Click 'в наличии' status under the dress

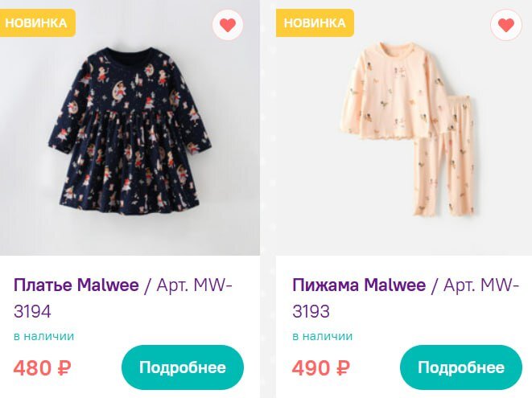[44, 336]
